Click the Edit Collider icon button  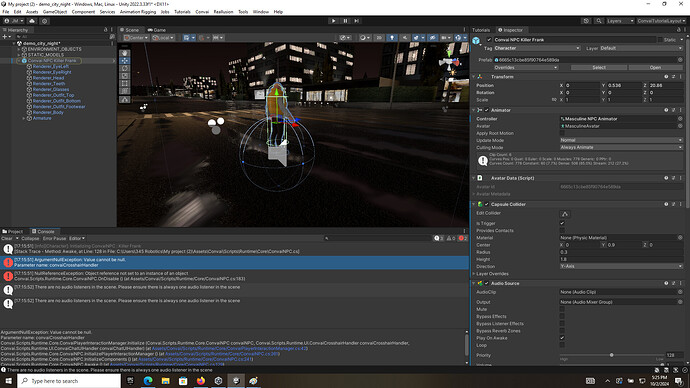pyautogui.click(x=565, y=214)
